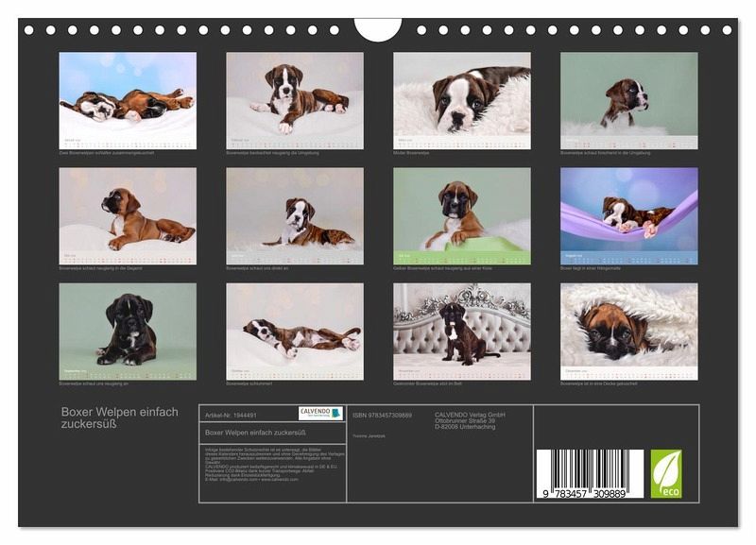
Task: Select the puppy in purple hammock photo
Action: [x=628, y=212]
